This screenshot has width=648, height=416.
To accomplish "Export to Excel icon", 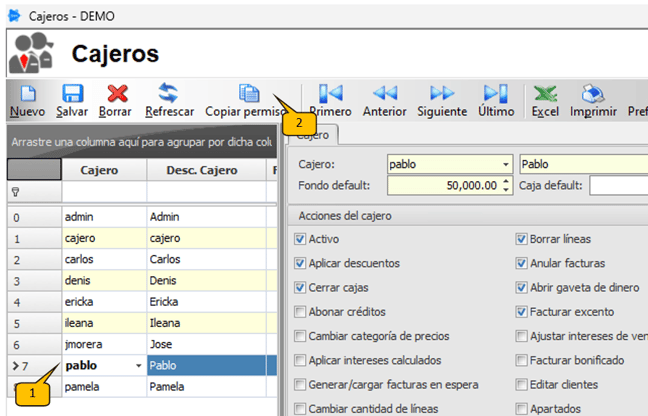I will click(x=545, y=93).
